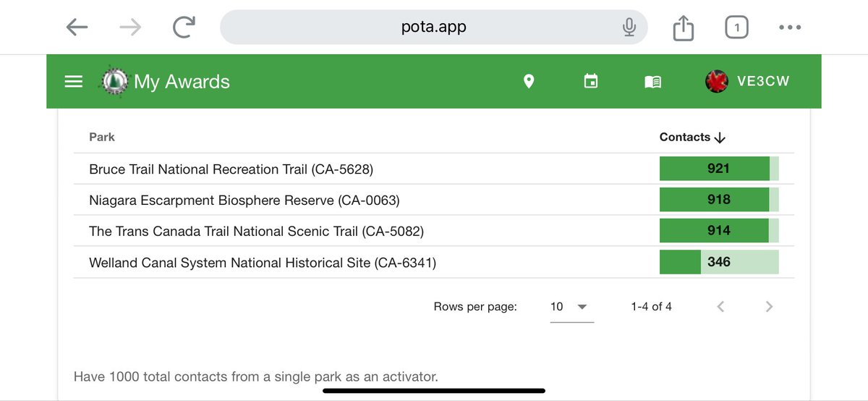Image resolution: width=868 pixels, height=401 pixels.
Task: Reload the pota.app page
Action: click(184, 28)
